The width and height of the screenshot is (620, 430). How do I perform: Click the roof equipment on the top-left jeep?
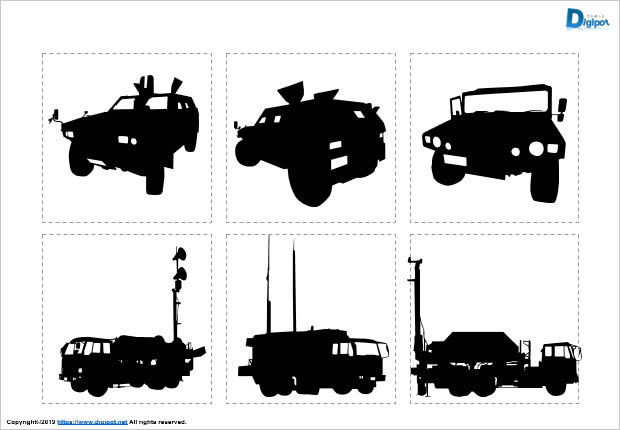point(158,87)
